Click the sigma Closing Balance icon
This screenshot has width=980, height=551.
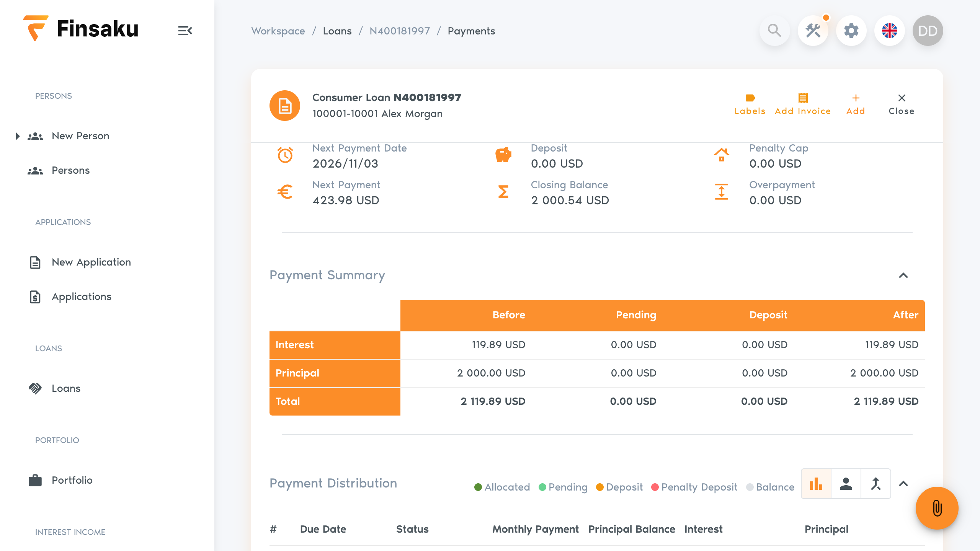coord(503,192)
